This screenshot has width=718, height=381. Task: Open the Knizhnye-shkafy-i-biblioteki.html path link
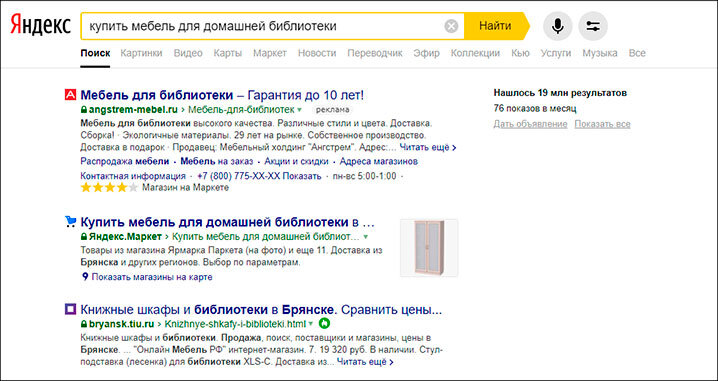tap(235, 324)
